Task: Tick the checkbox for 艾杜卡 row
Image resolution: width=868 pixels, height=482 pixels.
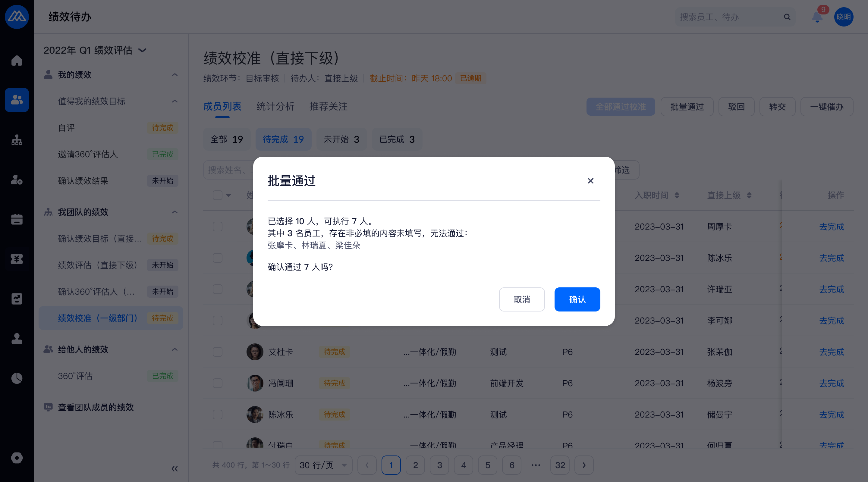Action: pos(217,352)
